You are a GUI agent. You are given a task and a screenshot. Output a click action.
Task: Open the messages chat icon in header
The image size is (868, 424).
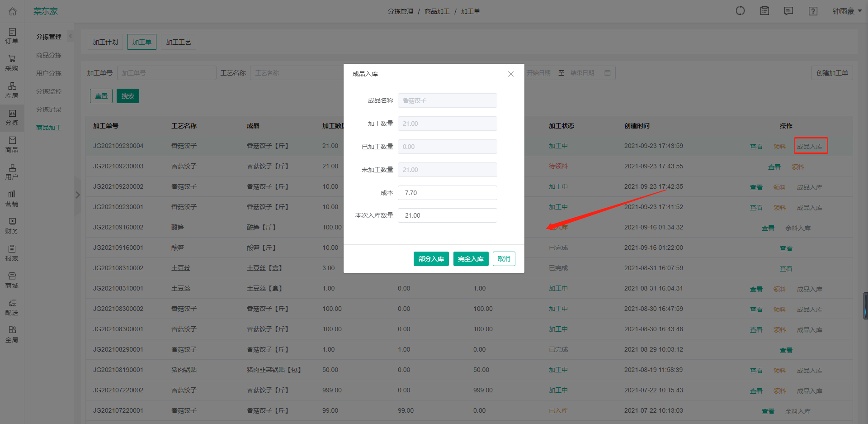788,11
